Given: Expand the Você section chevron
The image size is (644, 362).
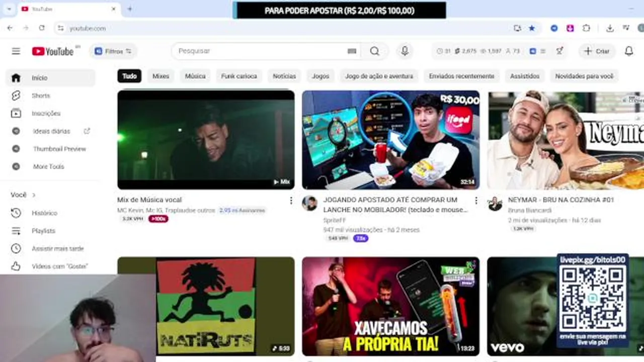Looking at the screenshot, I should coord(34,195).
